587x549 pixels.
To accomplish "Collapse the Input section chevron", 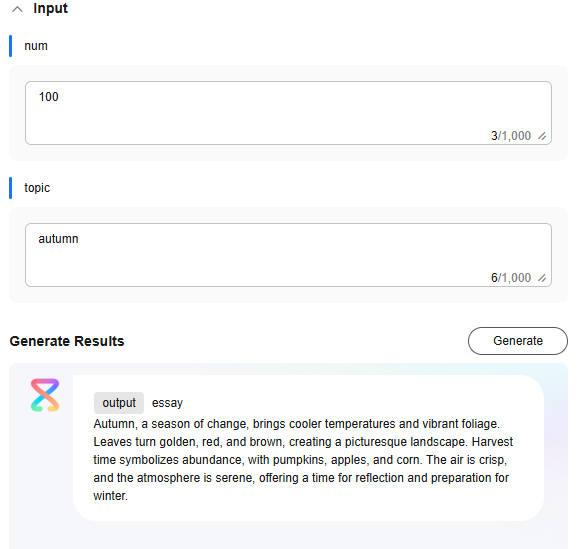I will (17, 9).
